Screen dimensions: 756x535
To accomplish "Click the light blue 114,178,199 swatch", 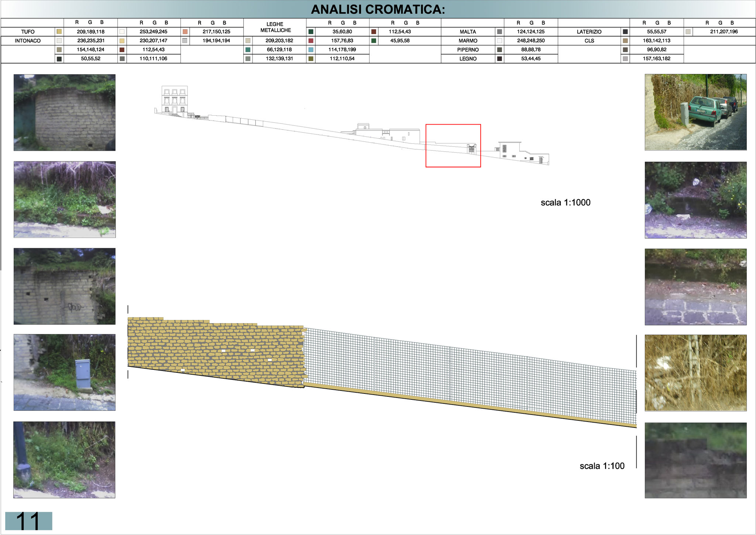I will tap(311, 50).
